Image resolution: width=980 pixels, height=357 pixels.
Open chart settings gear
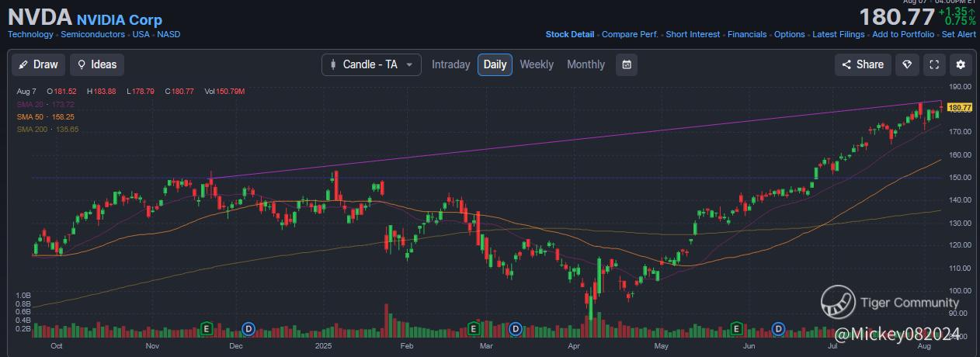[961, 64]
